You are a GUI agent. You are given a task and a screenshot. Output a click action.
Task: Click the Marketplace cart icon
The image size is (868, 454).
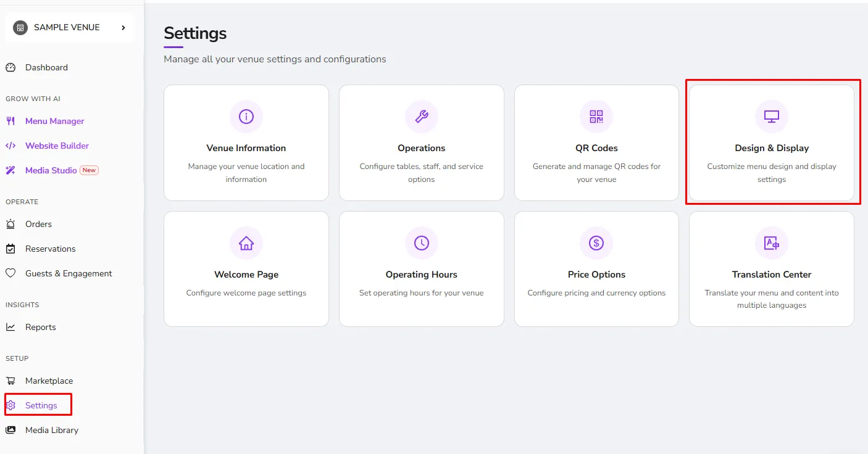(10, 381)
